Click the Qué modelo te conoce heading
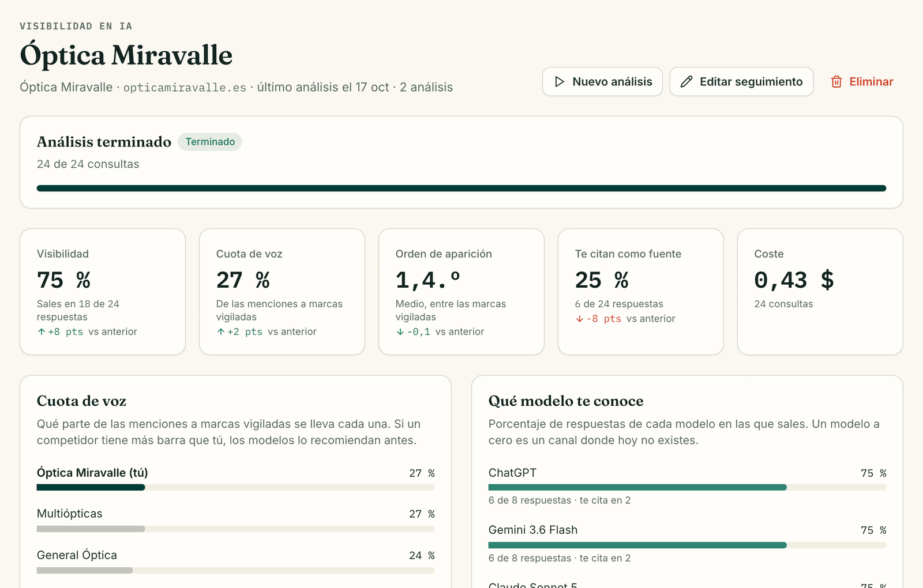Screen dimensions: 923x588 [566, 401]
